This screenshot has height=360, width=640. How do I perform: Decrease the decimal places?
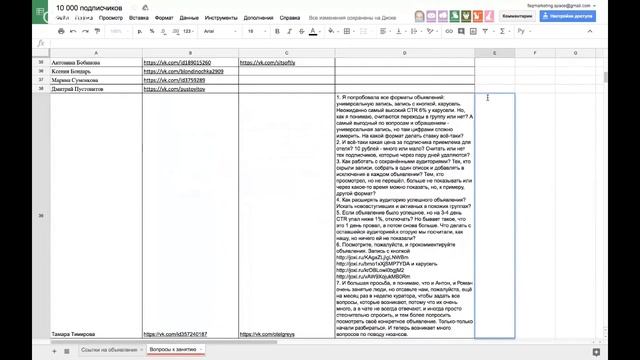tap(163, 31)
